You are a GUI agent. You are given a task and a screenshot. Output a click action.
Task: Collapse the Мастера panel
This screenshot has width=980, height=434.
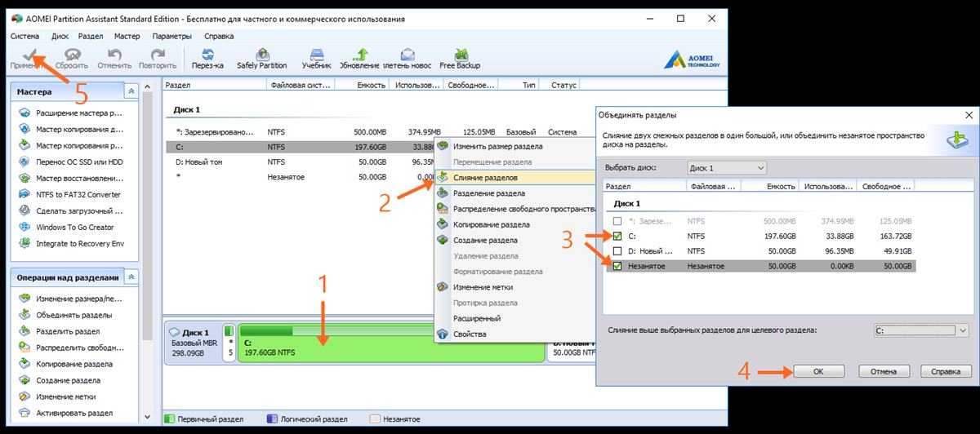pos(131,91)
